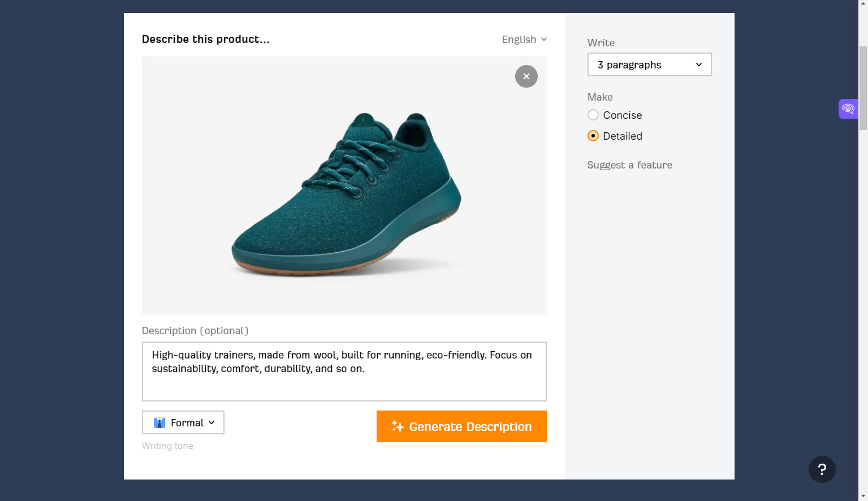Click the chevron beside English

[543, 40]
